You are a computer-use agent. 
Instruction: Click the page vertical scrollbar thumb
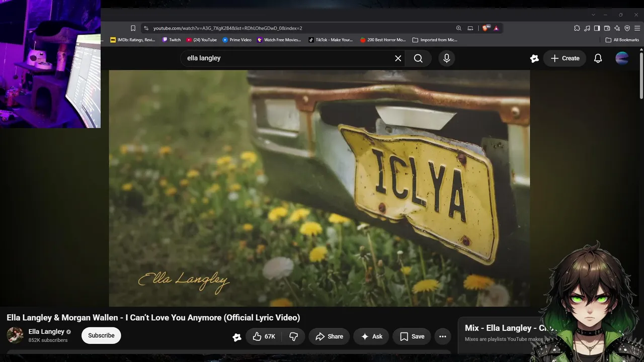tap(641, 74)
